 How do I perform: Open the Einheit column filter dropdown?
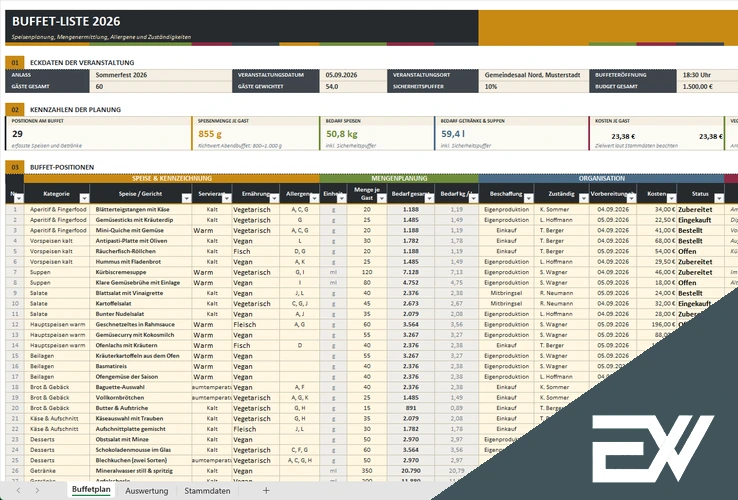coord(342,198)
